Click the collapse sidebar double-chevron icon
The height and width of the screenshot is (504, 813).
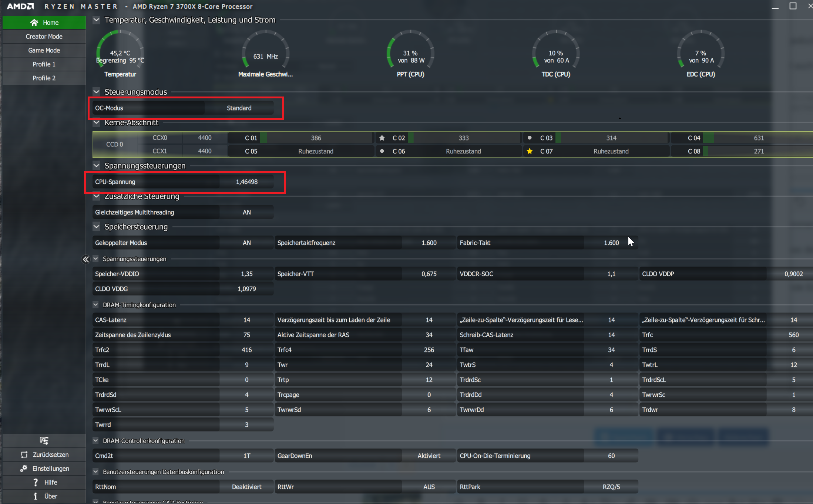click(x=85, y=259)
